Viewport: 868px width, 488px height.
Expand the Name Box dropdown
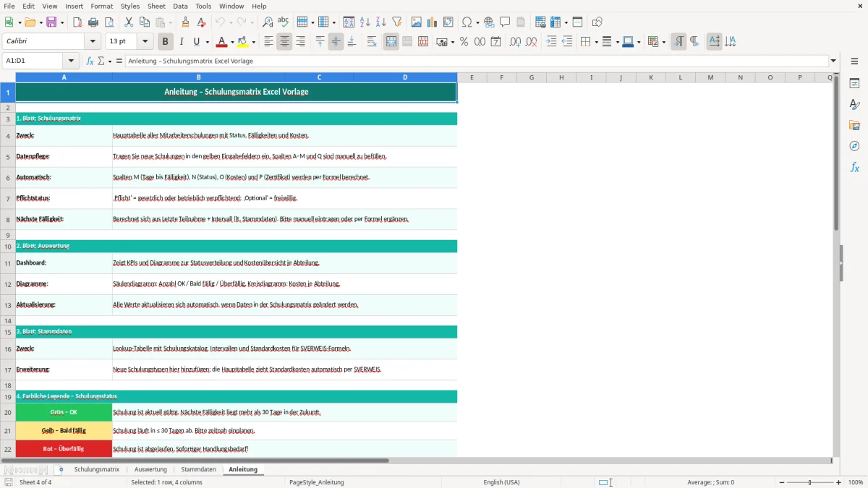point(71,61)
